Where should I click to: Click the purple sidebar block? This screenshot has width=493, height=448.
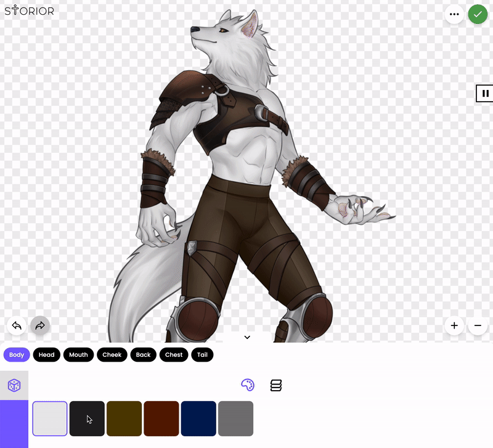(14, 424)
